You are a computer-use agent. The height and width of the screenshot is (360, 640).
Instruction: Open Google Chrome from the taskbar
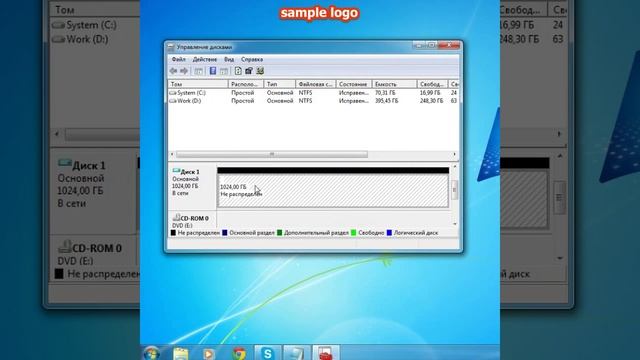pos(239,353)
